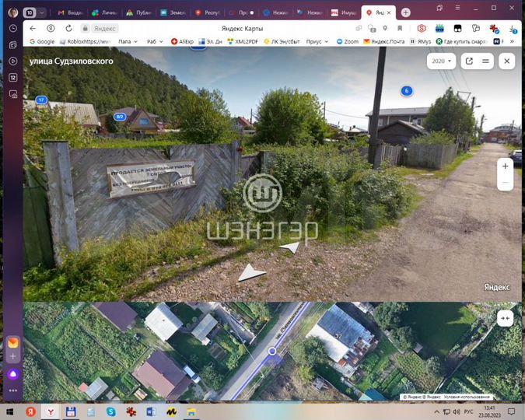This screenshot has height=420, width=525.
Task: Click the padlock site security icon
Action: point(86,29)
